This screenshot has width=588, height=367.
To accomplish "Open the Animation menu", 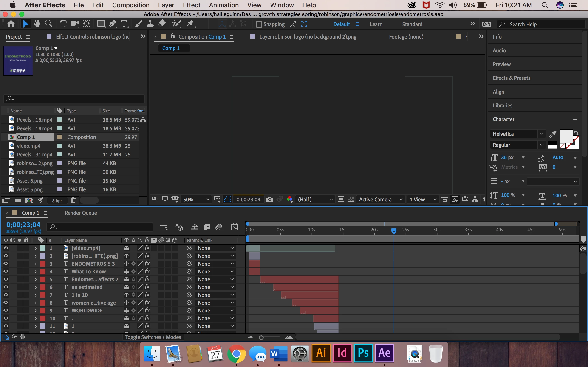I will [223, 5].
